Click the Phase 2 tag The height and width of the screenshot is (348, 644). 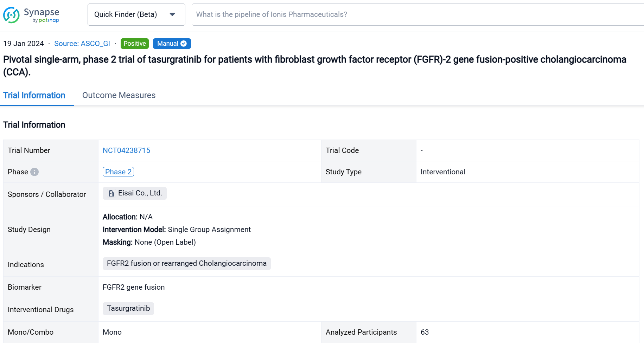[118, 172]
